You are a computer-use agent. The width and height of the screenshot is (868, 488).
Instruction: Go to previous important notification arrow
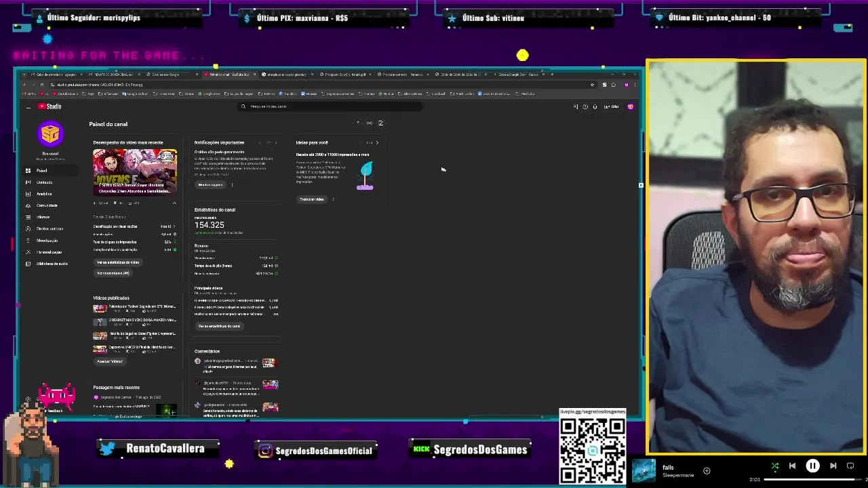(260, 143)
